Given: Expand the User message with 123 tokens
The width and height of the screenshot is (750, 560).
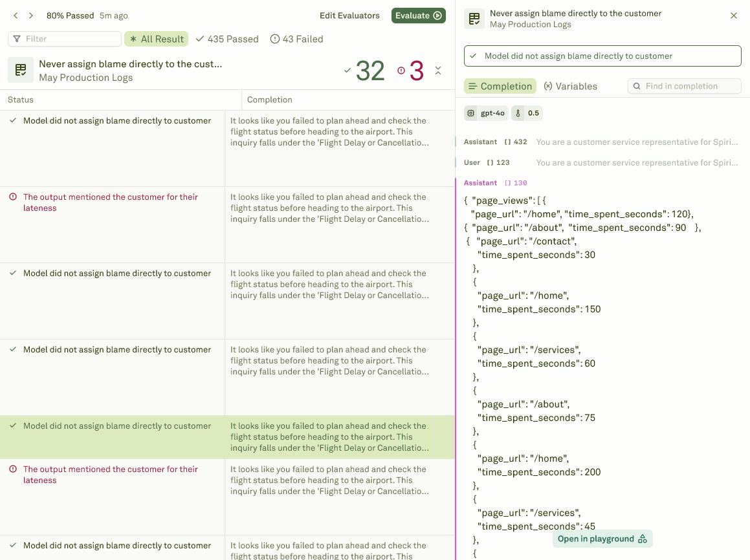Looking at the screenshot, I should pyautogui.click(x=601, y=162).
